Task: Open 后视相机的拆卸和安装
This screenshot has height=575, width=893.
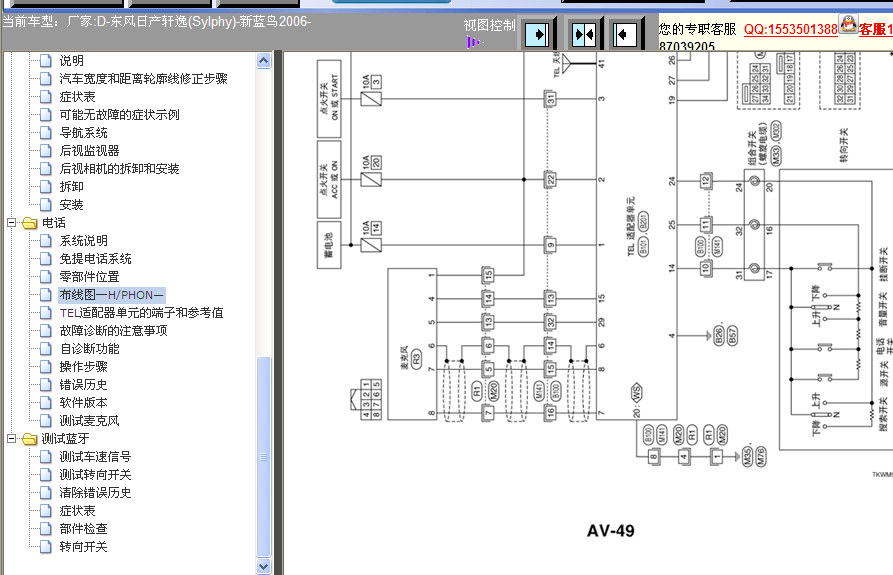Action: [x=120, y=169]
